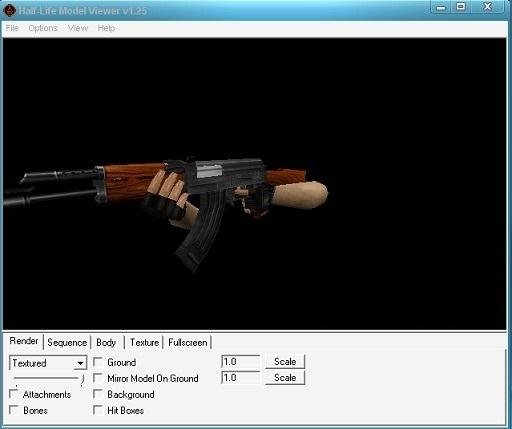Screen dimensions: 512x429
Task: Open the Help menu
Action: (106, 28)
